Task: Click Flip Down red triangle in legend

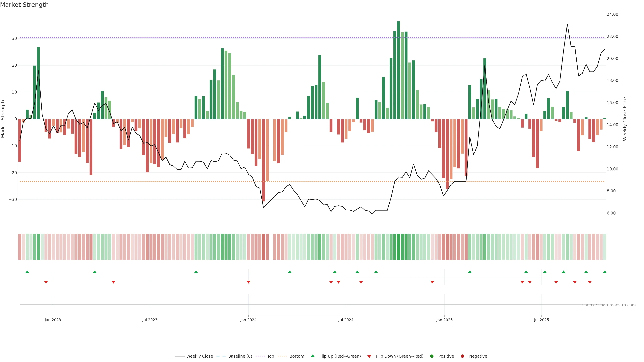Action: [x=369, y=356]
